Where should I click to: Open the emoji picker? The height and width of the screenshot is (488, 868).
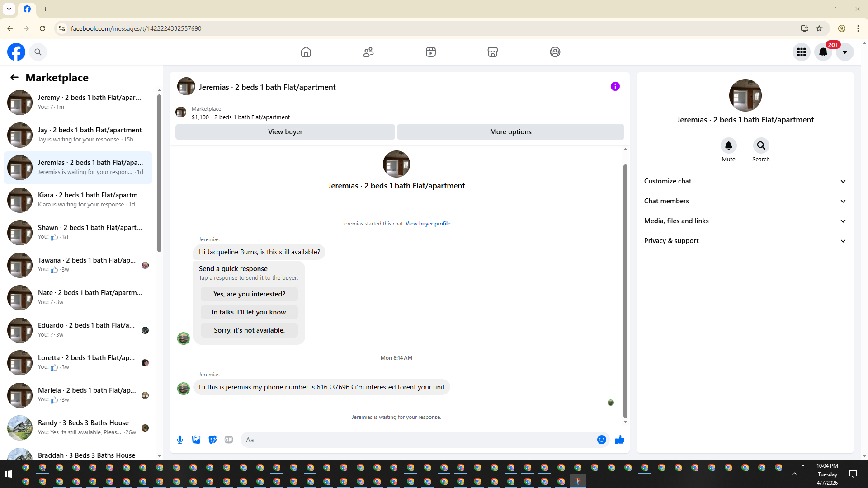(x=602, y=440)
